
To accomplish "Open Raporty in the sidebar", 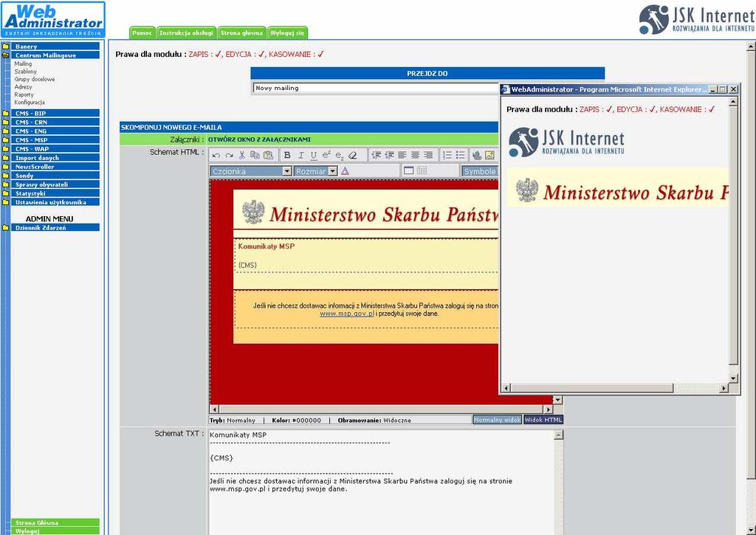I will (x=24, y=94).
